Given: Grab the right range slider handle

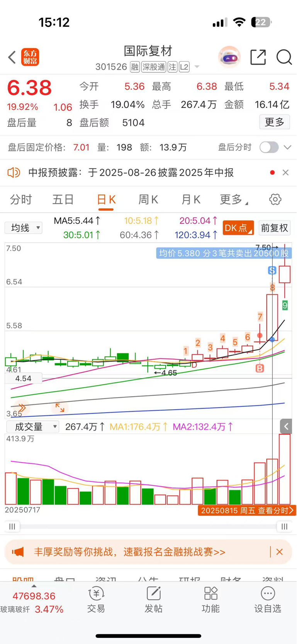Looking at the screenshot, I should (x=284, y=526).
